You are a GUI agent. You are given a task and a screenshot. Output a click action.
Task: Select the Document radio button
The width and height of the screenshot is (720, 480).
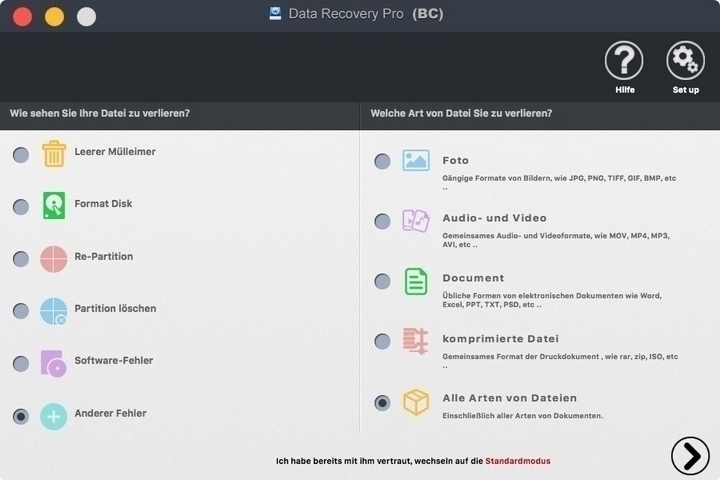click(382, 281)
